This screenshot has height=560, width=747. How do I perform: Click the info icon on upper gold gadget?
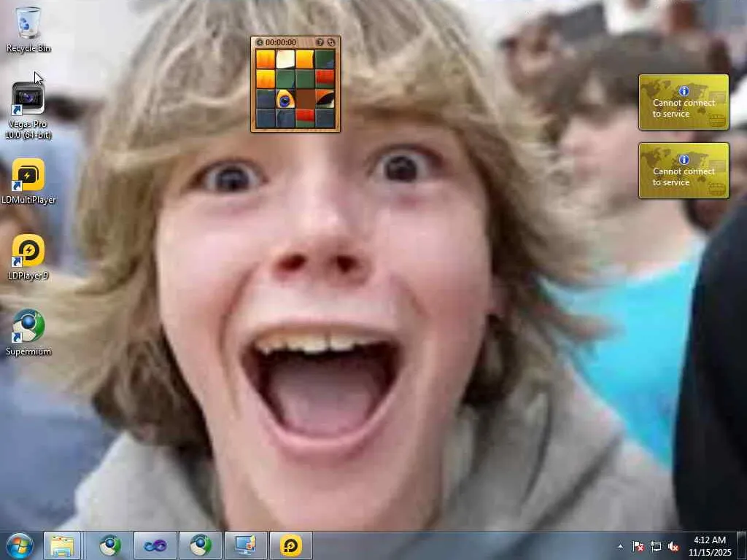point(684,90)
